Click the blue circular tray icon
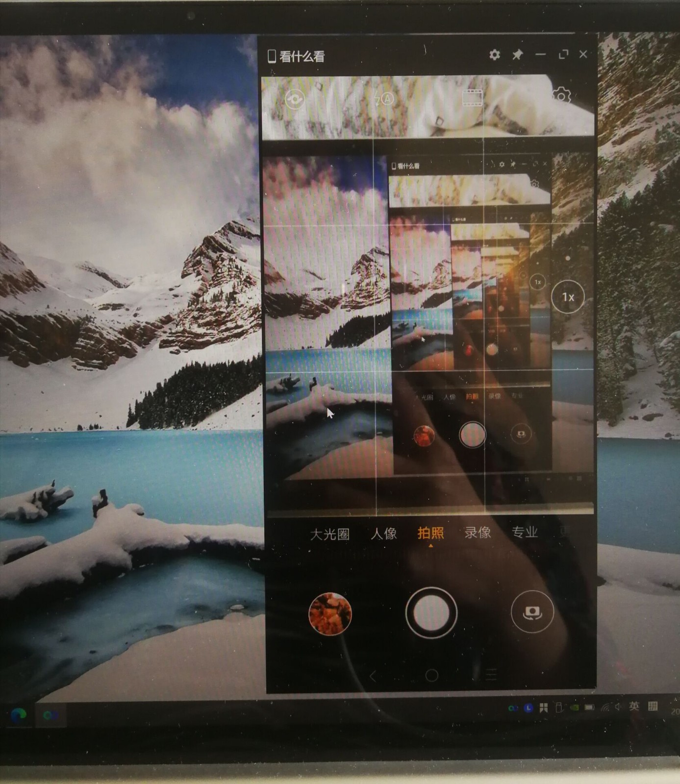 528,708
